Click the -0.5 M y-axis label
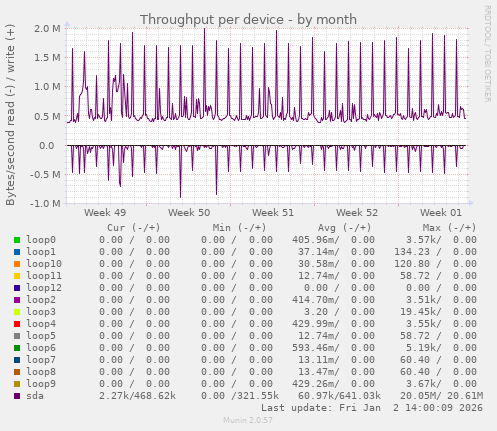 click(x=45, y=175)
